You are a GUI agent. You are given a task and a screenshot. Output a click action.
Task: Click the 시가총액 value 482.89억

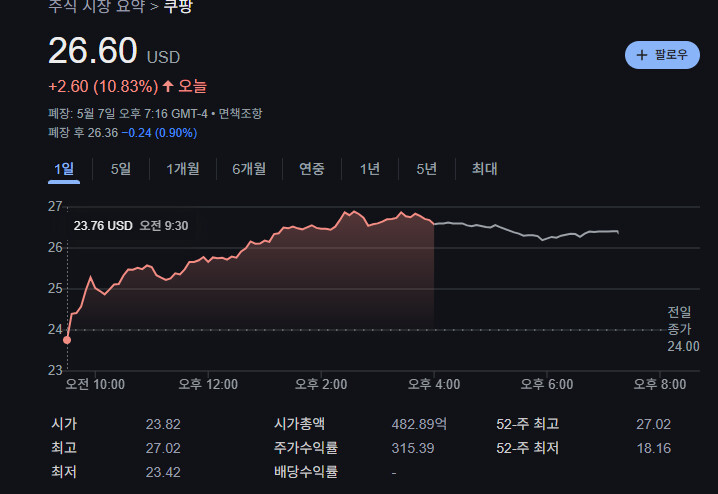[x=419, y=424]
